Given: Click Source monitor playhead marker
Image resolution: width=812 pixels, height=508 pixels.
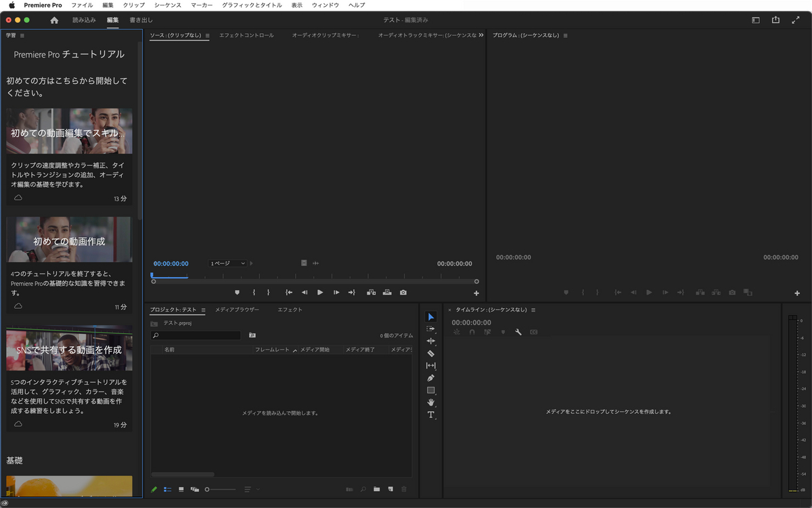Looking at the screenshot, I should coord(152,275).
